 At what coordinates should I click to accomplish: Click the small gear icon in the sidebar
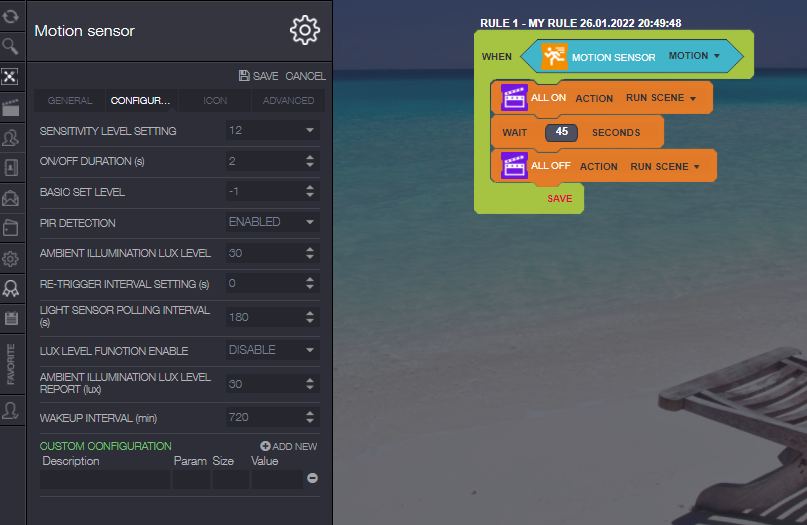point(11,259)
